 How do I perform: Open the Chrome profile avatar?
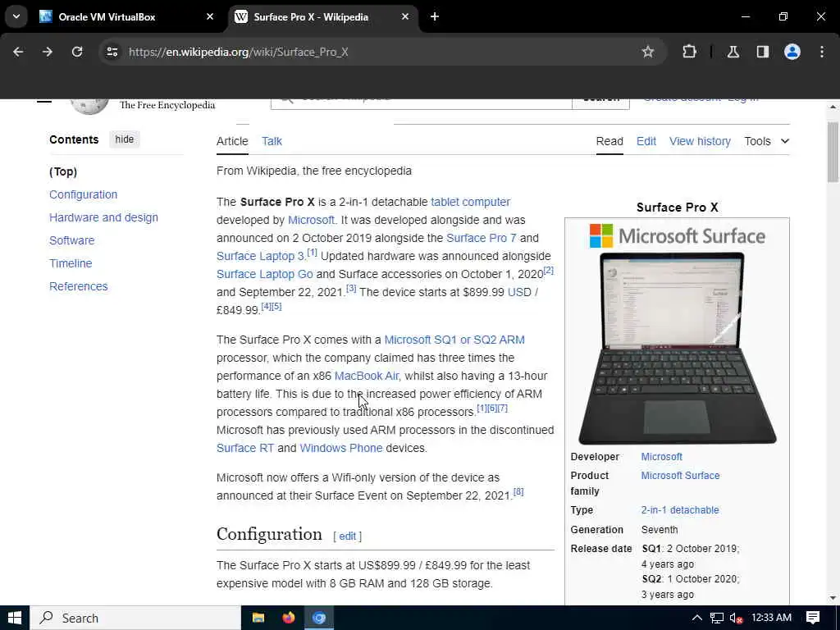[792, 52]
